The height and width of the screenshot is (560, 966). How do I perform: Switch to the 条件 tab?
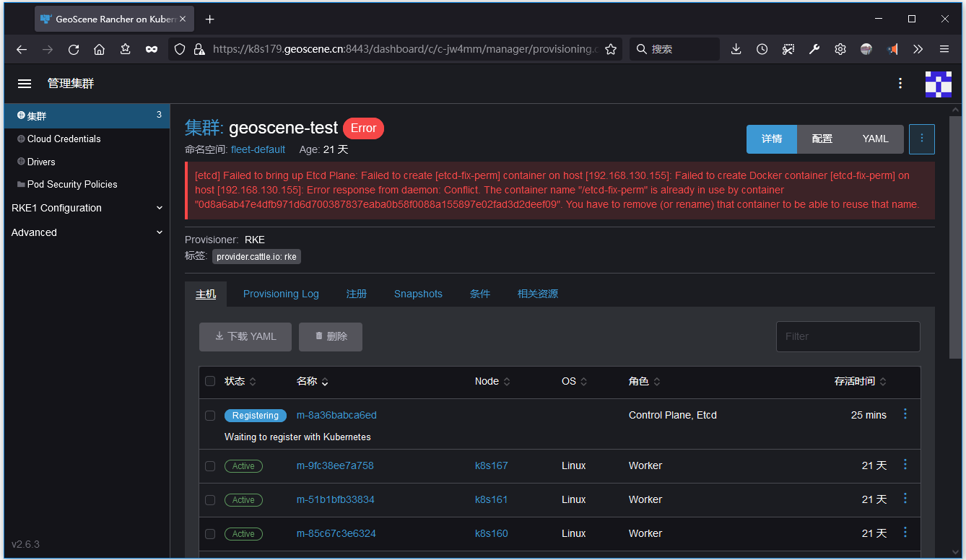480,294
